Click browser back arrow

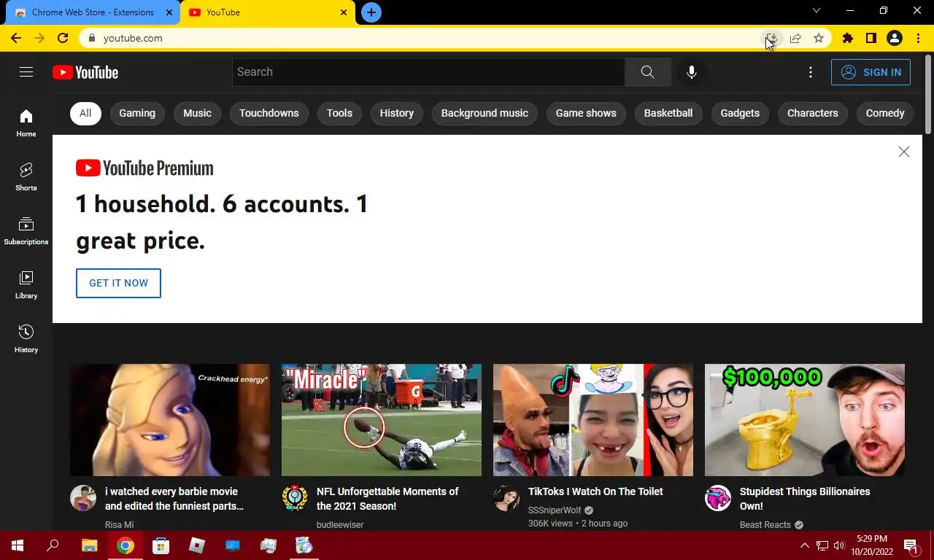pos(16,38)
